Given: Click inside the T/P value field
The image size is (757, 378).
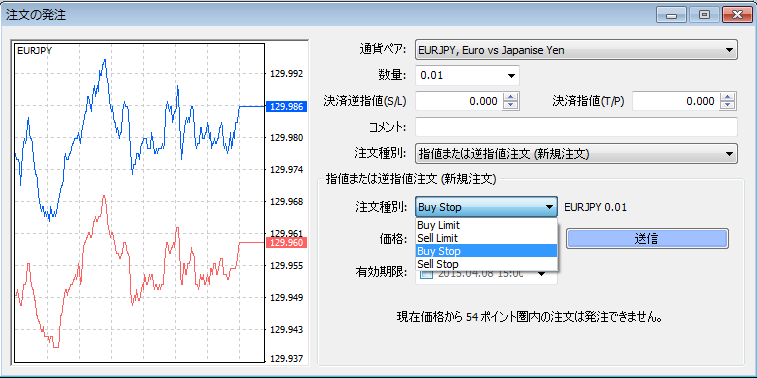Looking at the screenshot, I should [675, 101].
